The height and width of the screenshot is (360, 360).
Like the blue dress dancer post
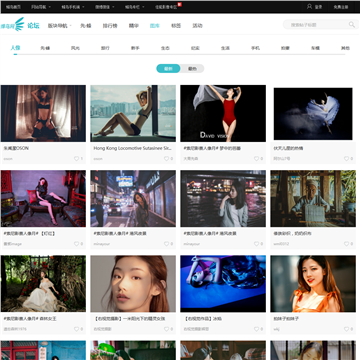coord(346,159)
